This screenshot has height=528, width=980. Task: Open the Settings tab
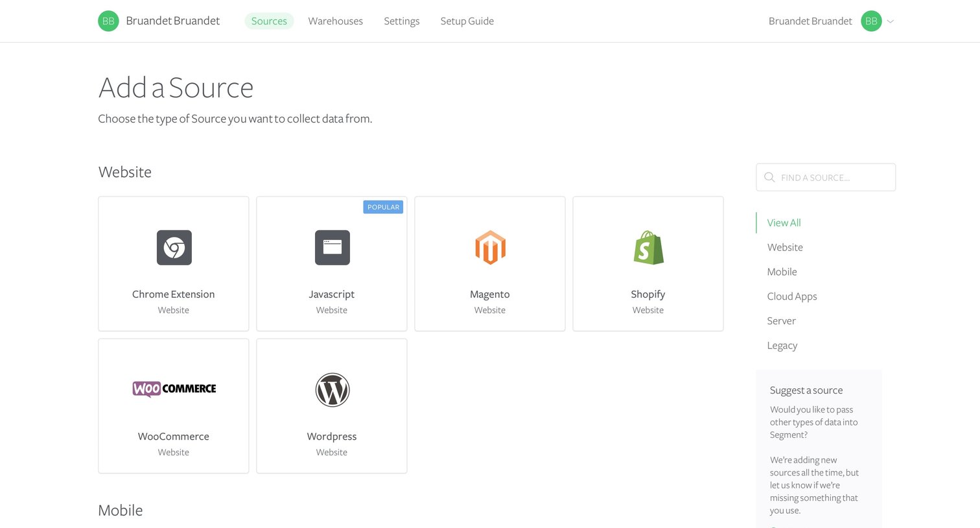402,21
